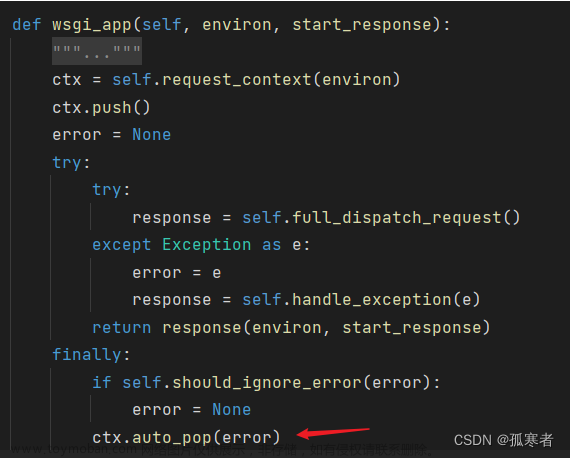Click ctx.auto_pop(error) call

coord(186,438)
